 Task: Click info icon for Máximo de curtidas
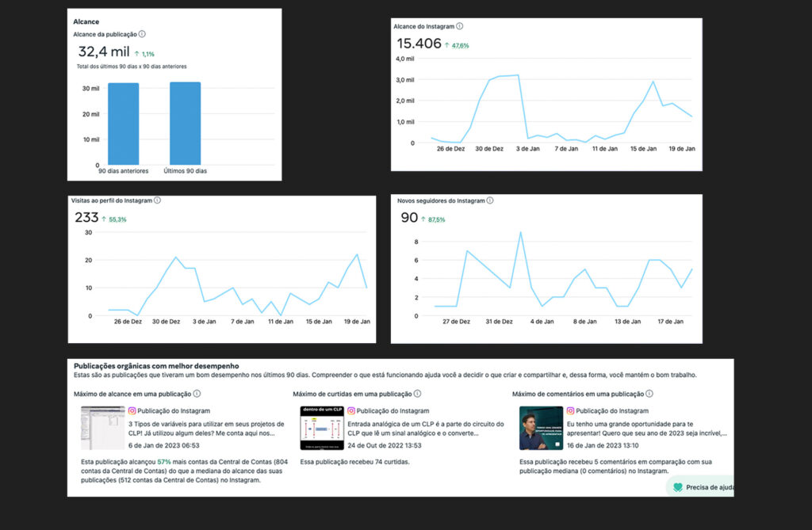[x=417, y=394]
